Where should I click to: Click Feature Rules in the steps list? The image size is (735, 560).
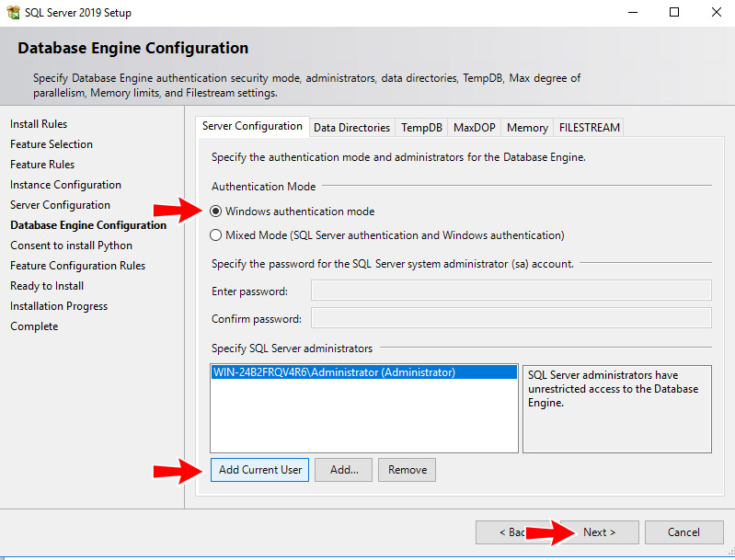42,165
